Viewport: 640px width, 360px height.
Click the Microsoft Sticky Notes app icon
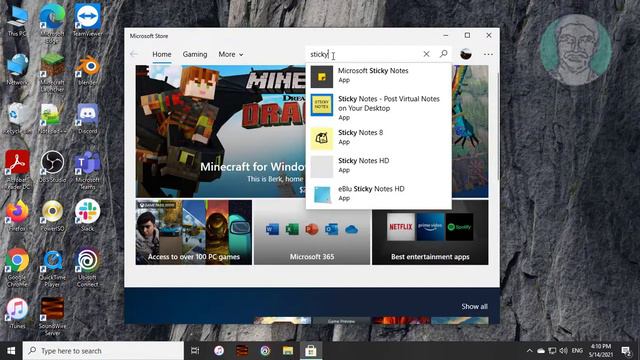322,77
